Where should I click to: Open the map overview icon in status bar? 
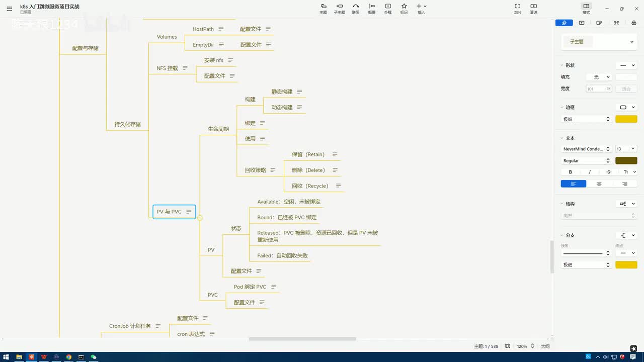[507, 346]
